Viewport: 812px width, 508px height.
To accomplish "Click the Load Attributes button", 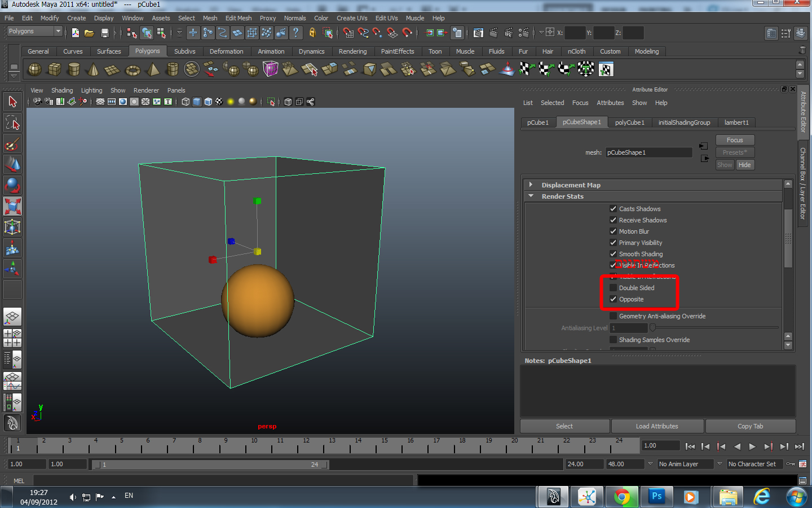I will (x=657, y=426).
